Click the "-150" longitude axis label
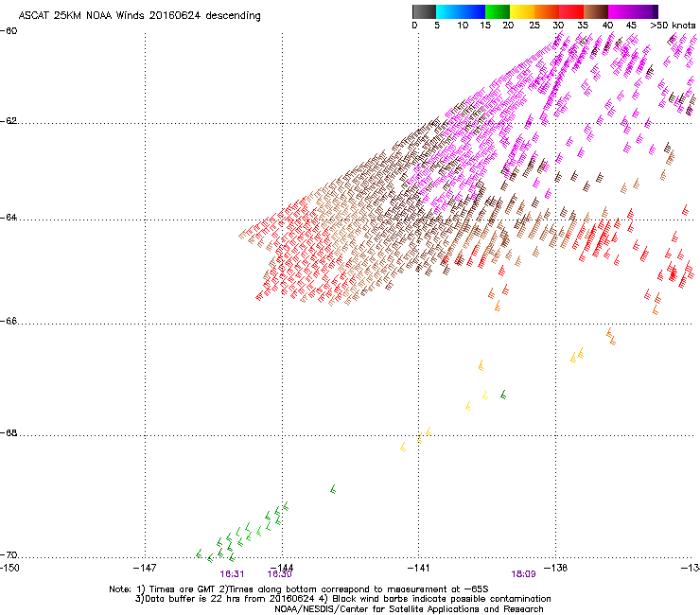 point(9,568)
